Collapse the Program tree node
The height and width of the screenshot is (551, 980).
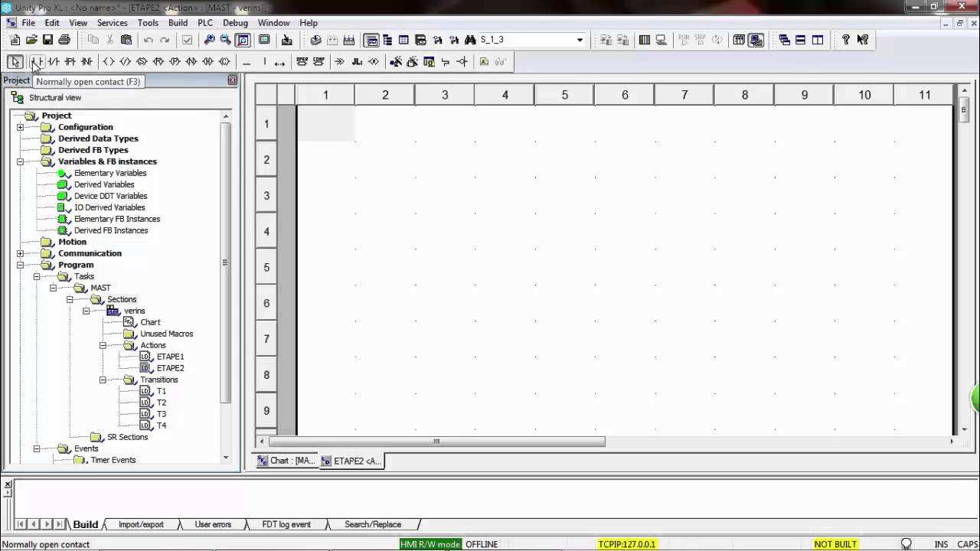pyautogui.click(x=20, y=265)
